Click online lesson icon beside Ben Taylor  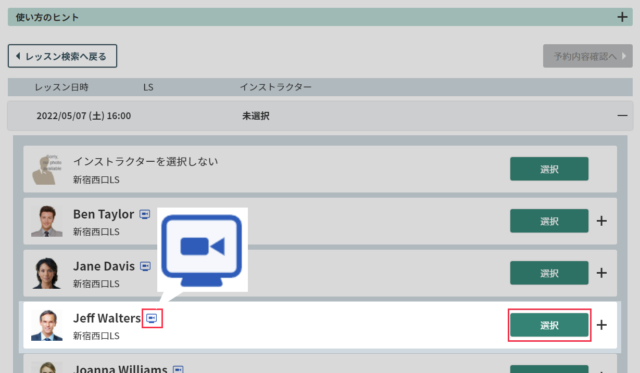pos(144,214)
